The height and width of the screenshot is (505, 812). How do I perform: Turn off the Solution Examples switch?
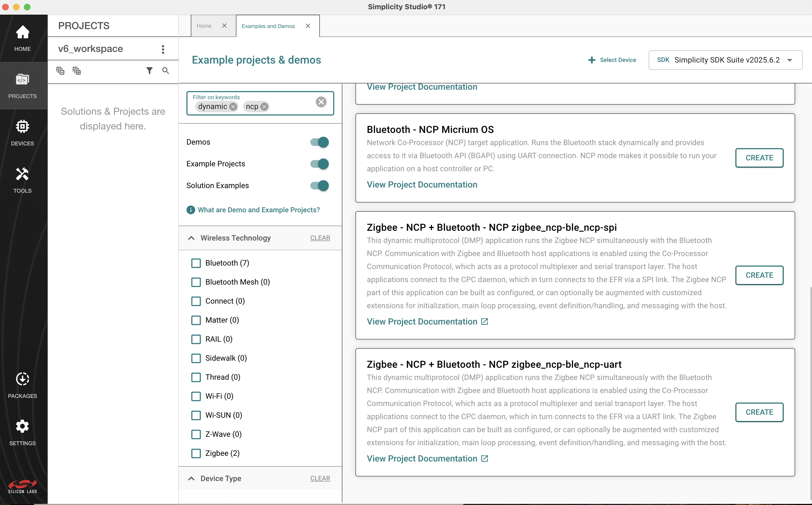[319, 185]
